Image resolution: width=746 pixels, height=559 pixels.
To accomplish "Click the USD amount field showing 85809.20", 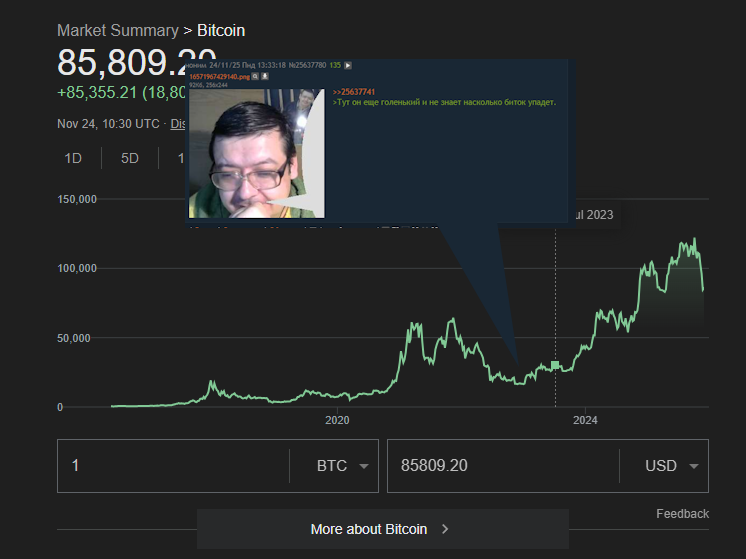I will coord(503,465).
